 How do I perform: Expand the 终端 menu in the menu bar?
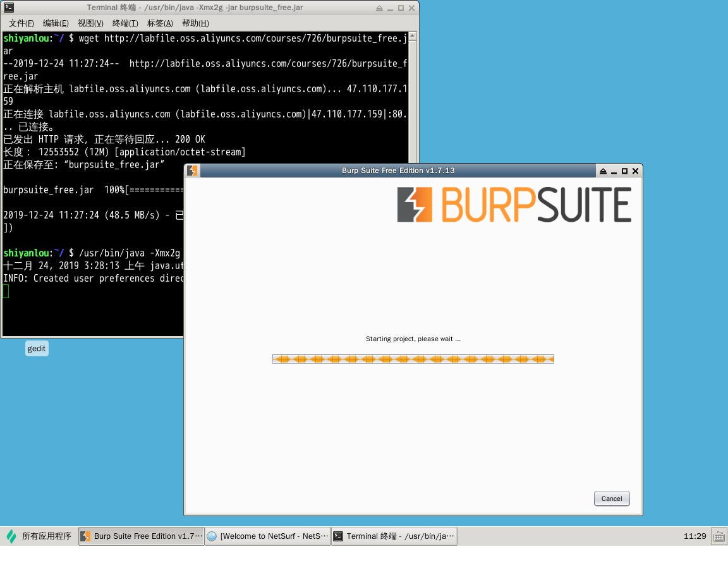[125, 23]
